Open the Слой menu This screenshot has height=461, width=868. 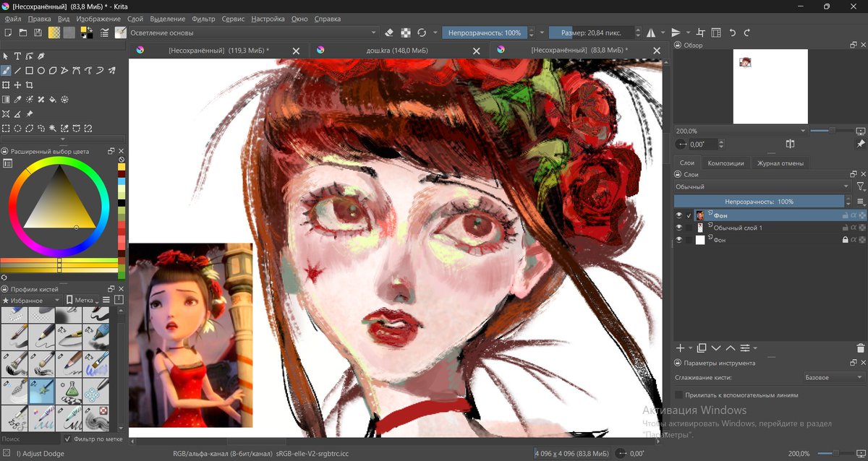click(x=135, y=19)
